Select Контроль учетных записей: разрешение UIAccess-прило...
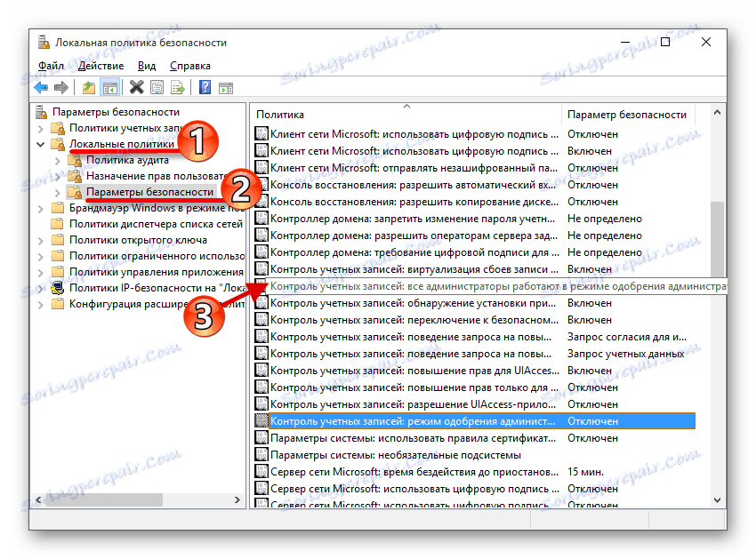Image resolution: width=756 pixels, height=559 pixels. pyautogui.click(x=413, y=404)
